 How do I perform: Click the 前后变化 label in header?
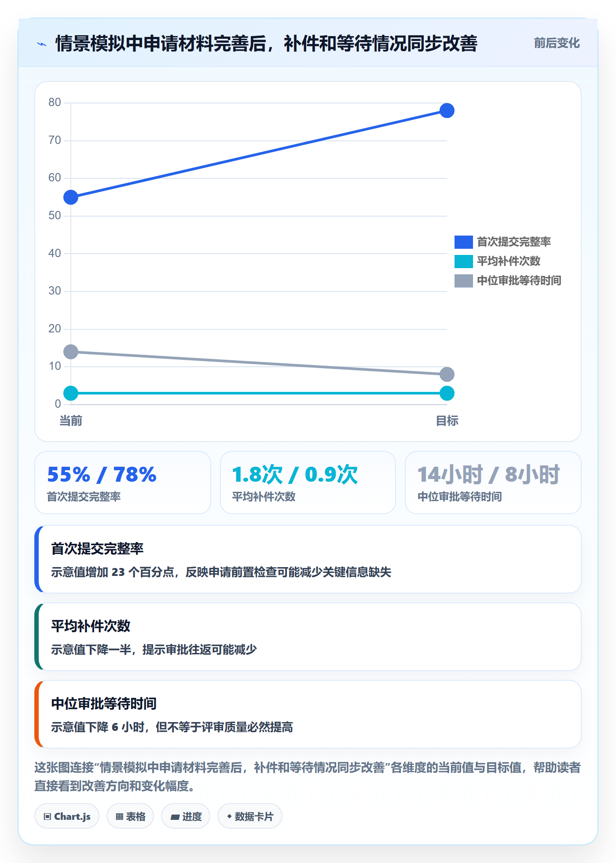tap(557, 43)
